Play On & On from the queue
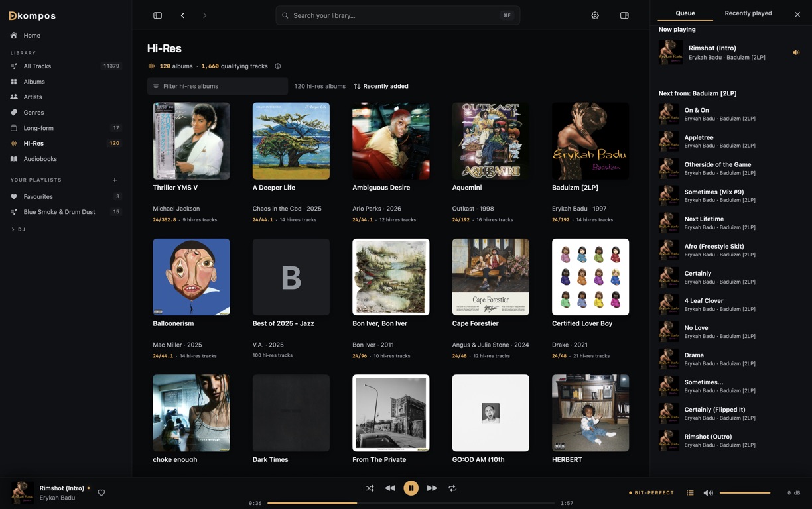Viewport: 812px width, 509px height. pos(730,114)
